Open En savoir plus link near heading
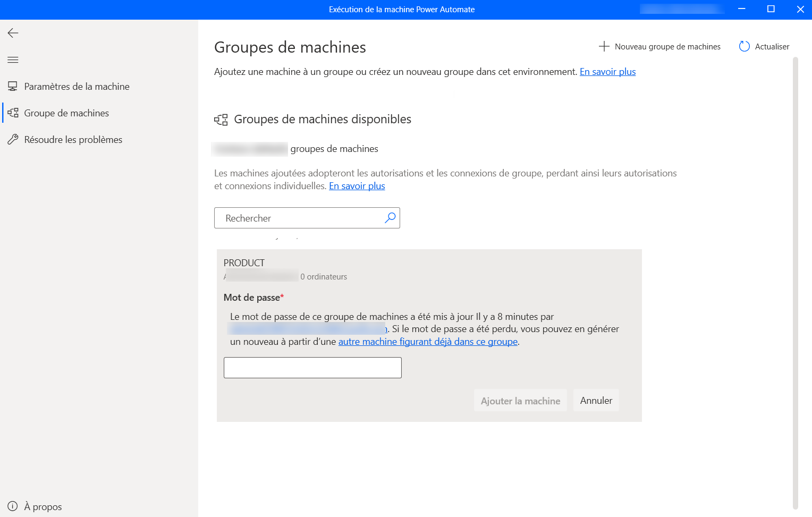This screenshot has width=812, height=517. click(x=607, y=72)
